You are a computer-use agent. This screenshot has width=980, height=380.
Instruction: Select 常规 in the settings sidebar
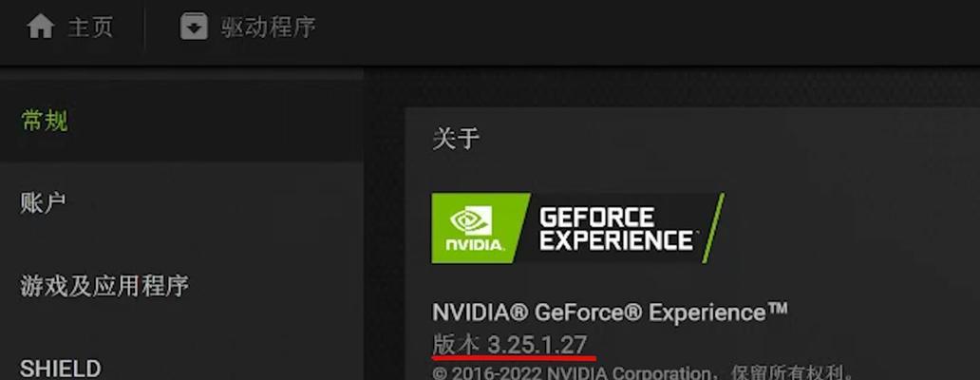pos(181,121)
